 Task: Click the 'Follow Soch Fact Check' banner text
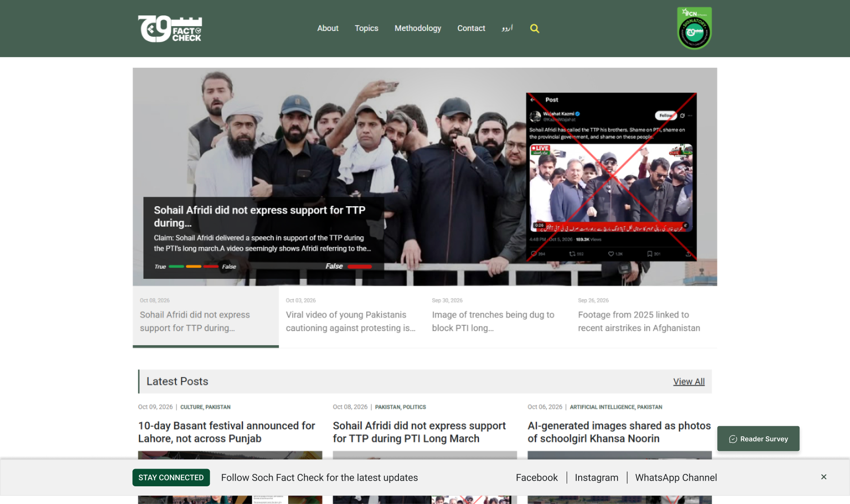point(319,477)
